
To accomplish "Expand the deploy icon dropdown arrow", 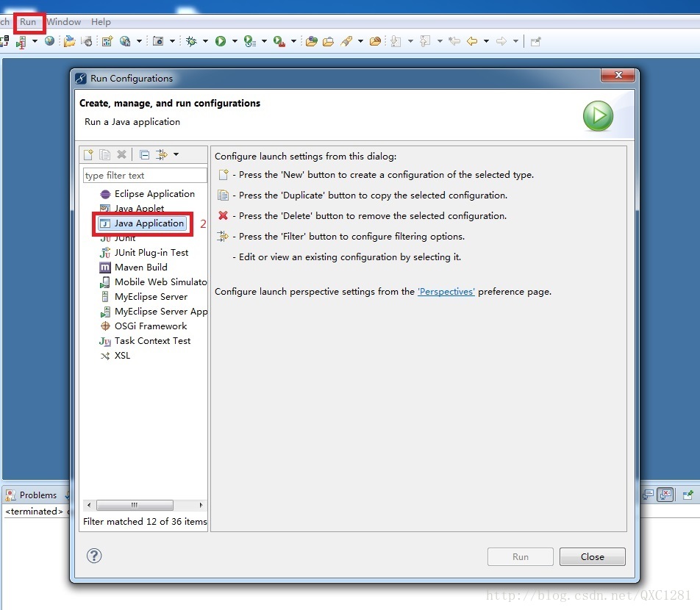I will click(x=35, y=41).
